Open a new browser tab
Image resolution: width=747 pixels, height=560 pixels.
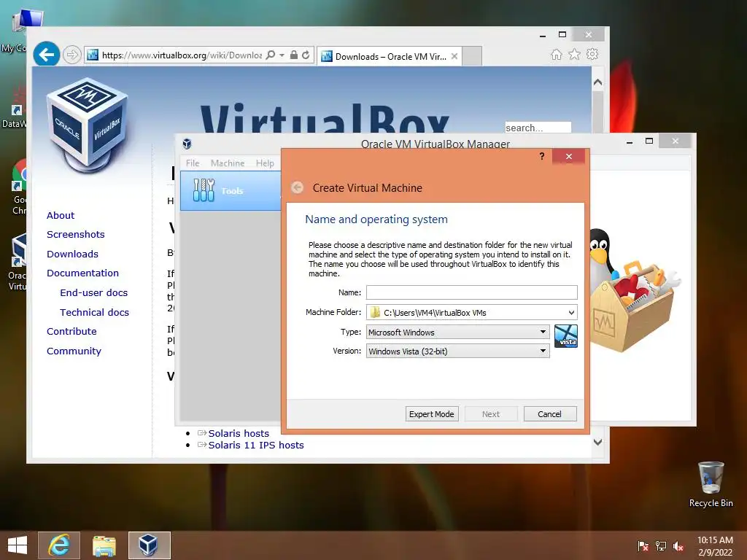coord(472,56)
